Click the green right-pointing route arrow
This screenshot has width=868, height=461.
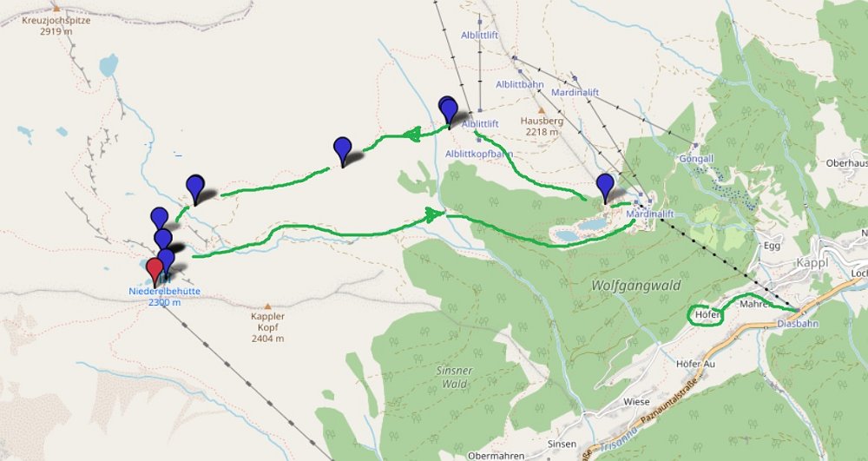(x=435, y=214)
